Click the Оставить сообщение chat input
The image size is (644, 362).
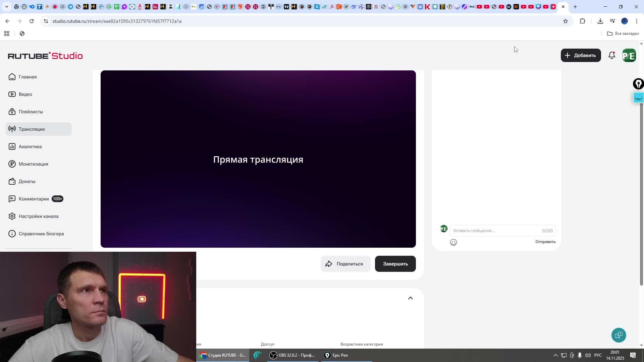[x=486, y=231]
